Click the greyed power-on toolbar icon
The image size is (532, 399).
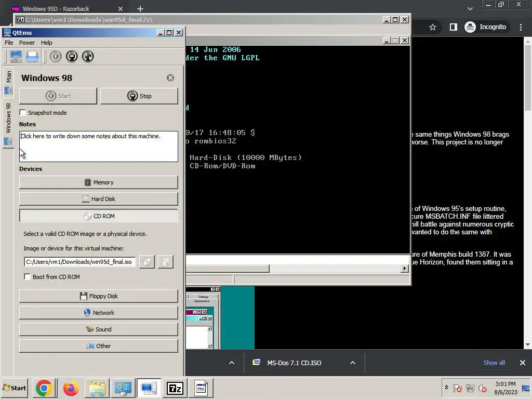55,56
